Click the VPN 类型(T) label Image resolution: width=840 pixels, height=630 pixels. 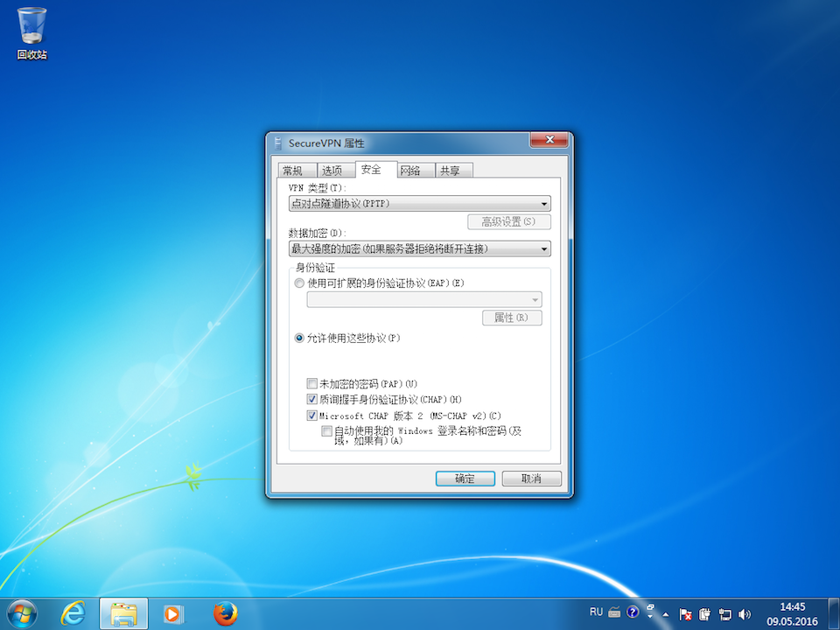pyautogui.click(x=318, y=188)
